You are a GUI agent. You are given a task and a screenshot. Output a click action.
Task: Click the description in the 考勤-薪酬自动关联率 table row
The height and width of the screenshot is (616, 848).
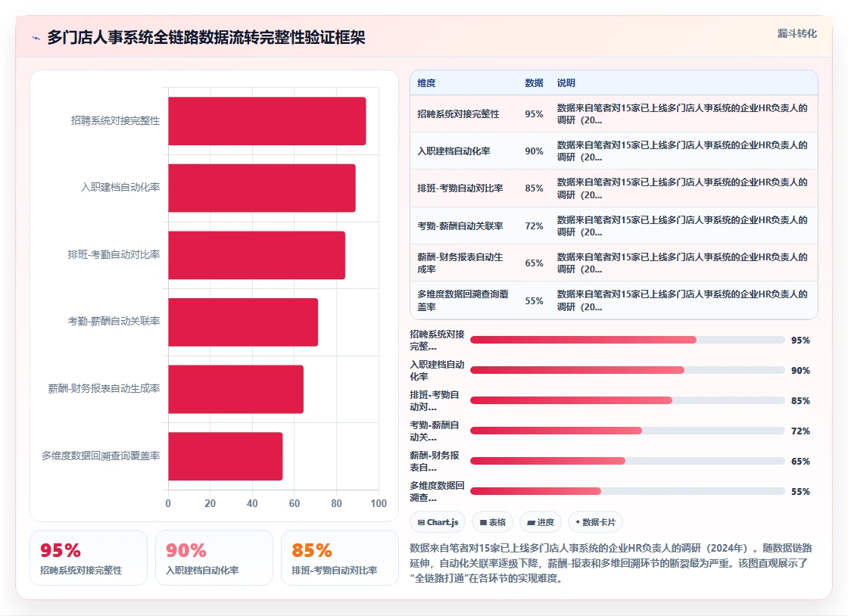[682, 226]
